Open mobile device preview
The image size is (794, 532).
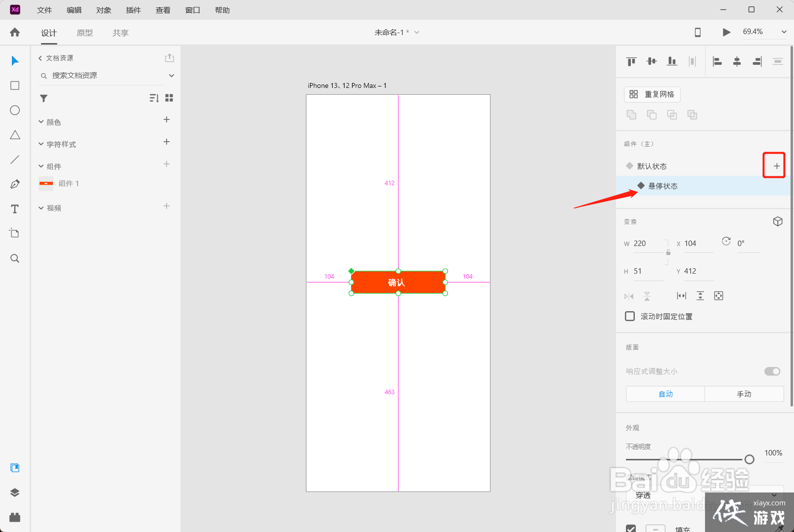tap(698, 32)
